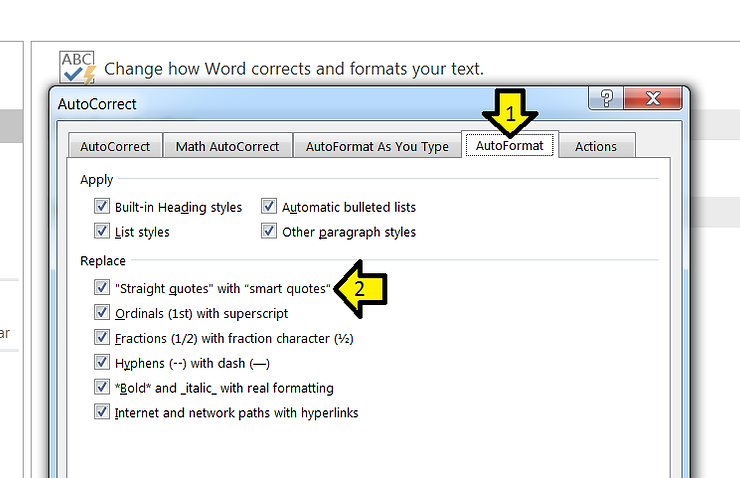
Task: Toggle the List styles checkbox
Action: click(x=101, y=231)
